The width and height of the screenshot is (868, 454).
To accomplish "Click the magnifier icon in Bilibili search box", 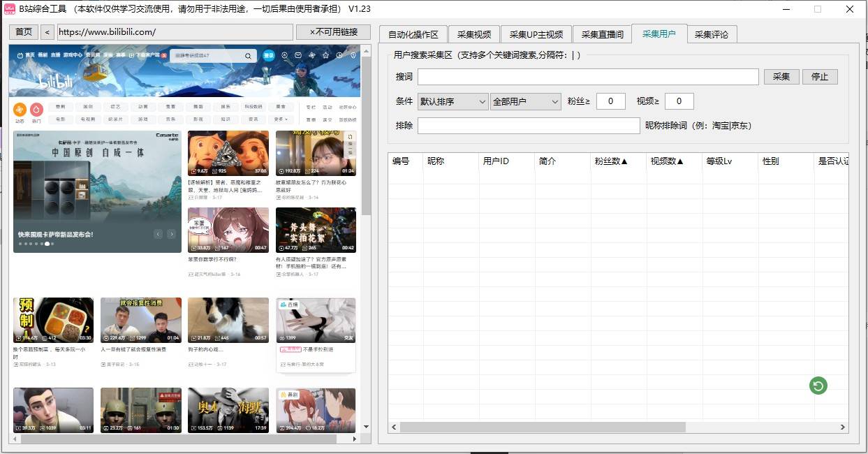I will click(x=248, y=56).
